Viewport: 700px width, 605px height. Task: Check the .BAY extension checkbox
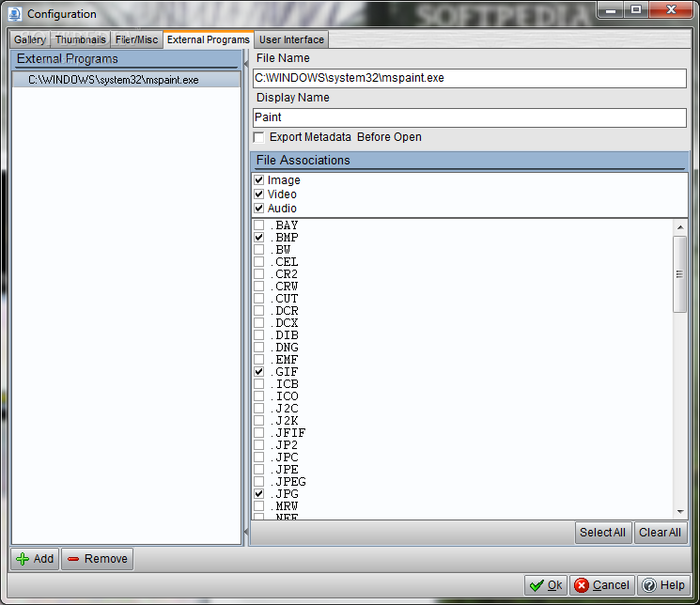[x=259, y=225]
